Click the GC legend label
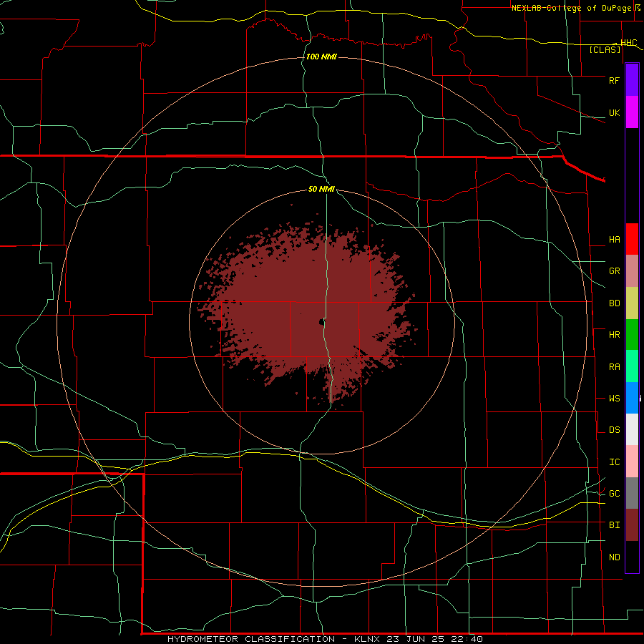The height and width of the screenshot is (644, 644). pos(614,494)
